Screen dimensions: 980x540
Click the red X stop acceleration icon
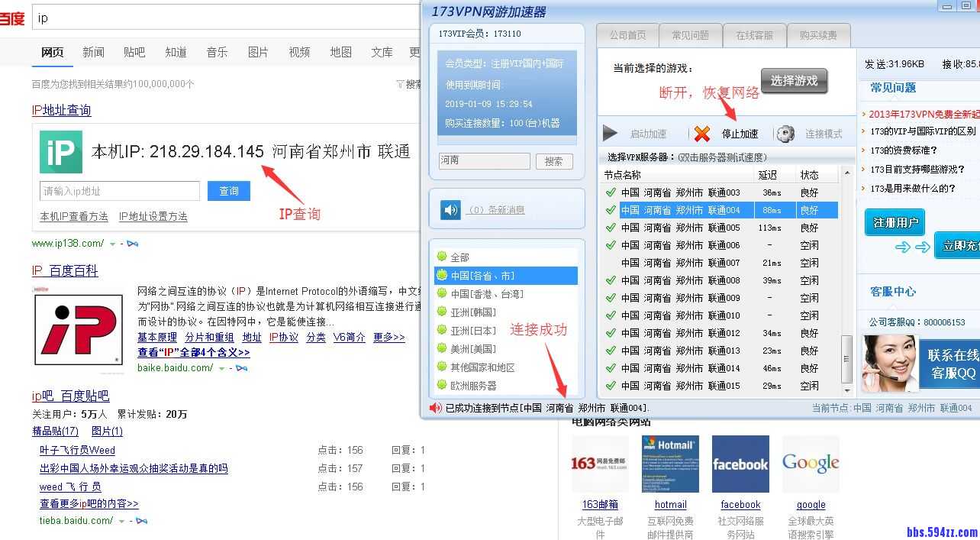[702, 134]
